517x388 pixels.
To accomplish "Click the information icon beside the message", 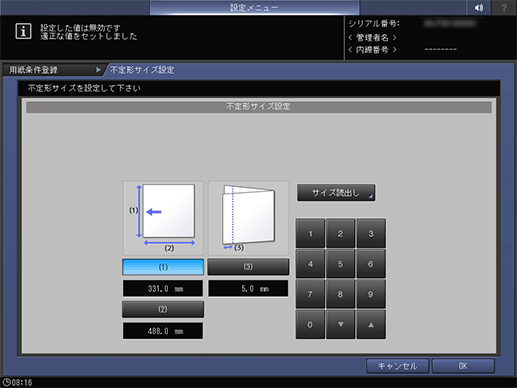I will [23, 31].
